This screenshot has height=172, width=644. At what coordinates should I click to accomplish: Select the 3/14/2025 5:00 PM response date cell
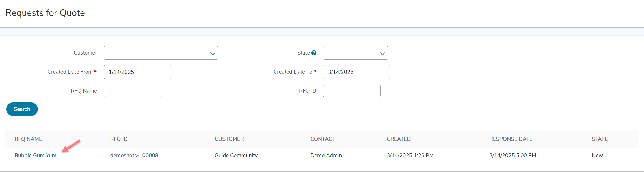pyautogui.click(x=513, y=155)
